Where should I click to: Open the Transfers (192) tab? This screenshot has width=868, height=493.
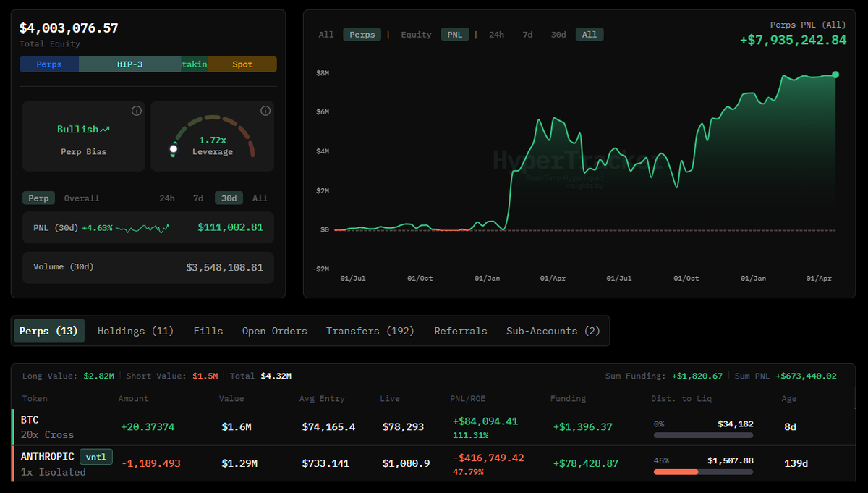370,331
